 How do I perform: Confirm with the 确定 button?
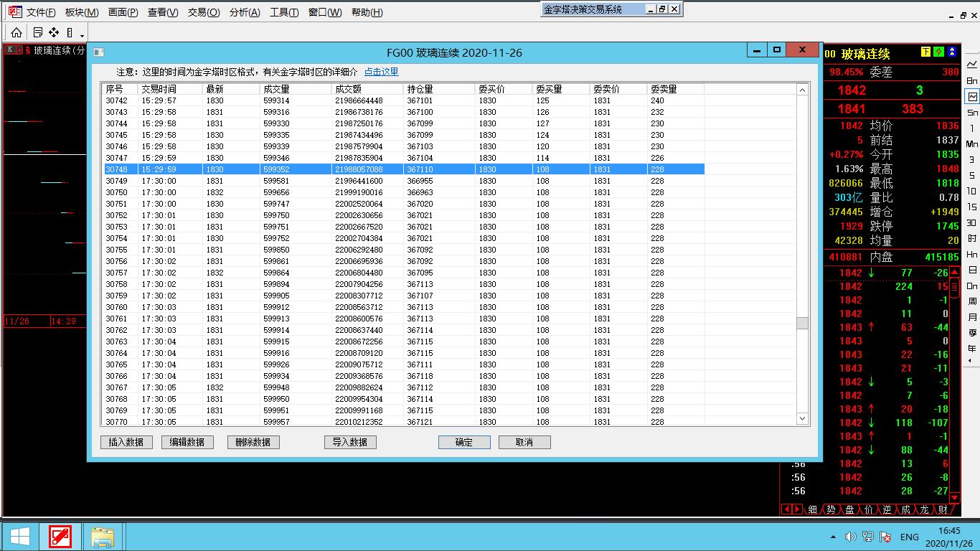[464, 442]
